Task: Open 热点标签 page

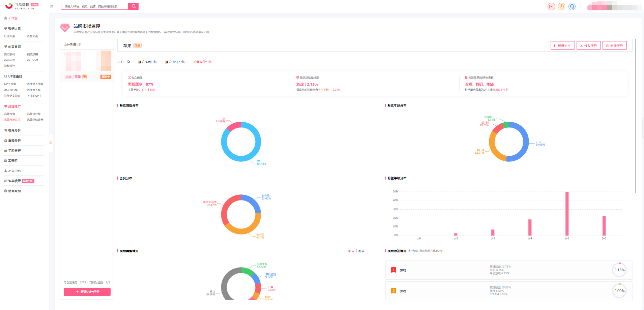Action: tap(9, 60)
